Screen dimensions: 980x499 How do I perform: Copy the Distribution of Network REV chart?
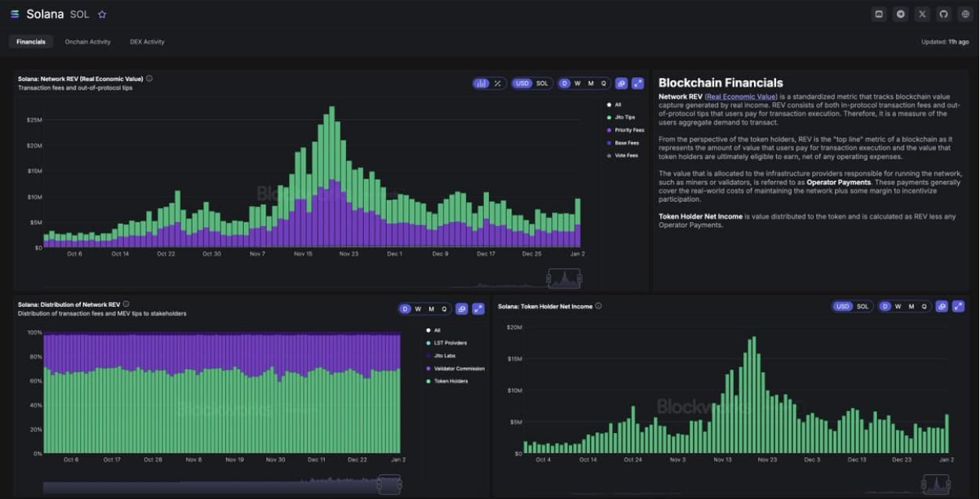[461, 309]
